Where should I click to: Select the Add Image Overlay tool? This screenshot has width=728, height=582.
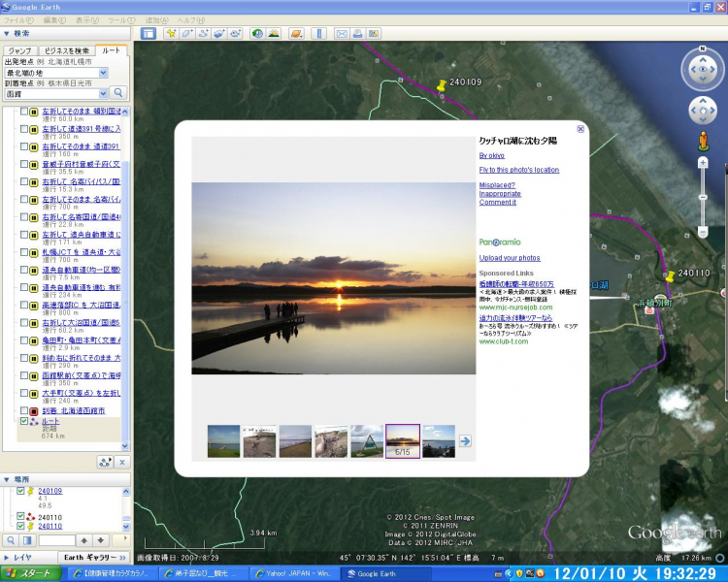click(x=219, y=33)
